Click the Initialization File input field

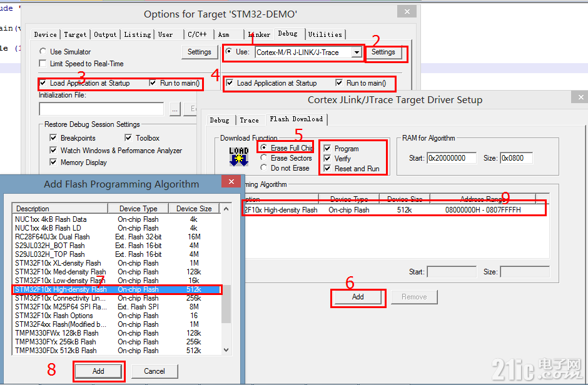pos(101,109)
